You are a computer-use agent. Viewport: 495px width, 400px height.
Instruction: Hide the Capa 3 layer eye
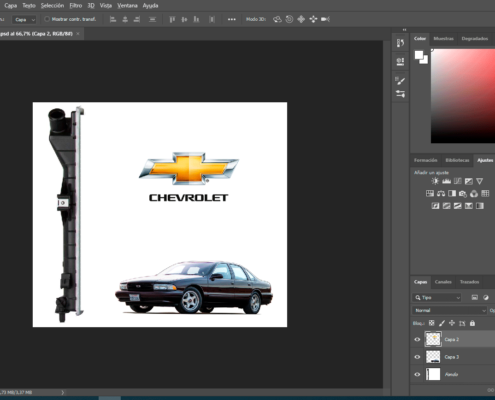[x=417, y=357]
